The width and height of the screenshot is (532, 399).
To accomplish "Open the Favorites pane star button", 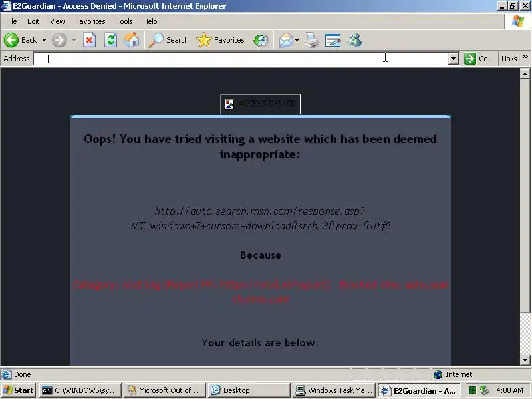I will (x=220, y=40).
